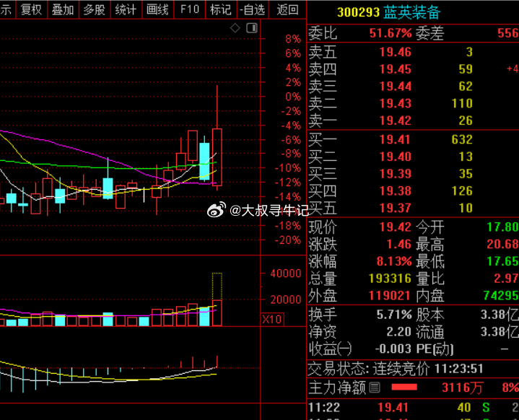Click the 卖二 volume 110
519x420 pixels.
(x=462, y=103)
